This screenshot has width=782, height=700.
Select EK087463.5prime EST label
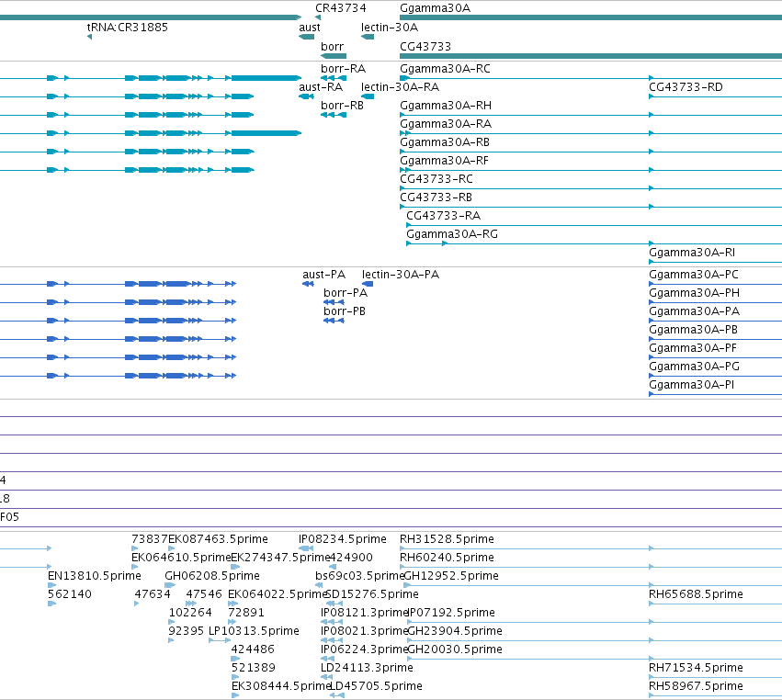coord(218,539)
